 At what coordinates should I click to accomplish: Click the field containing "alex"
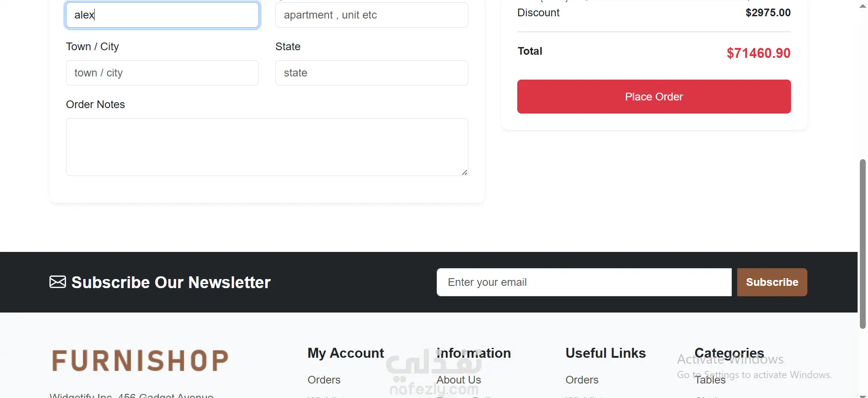tap(162, 15)
